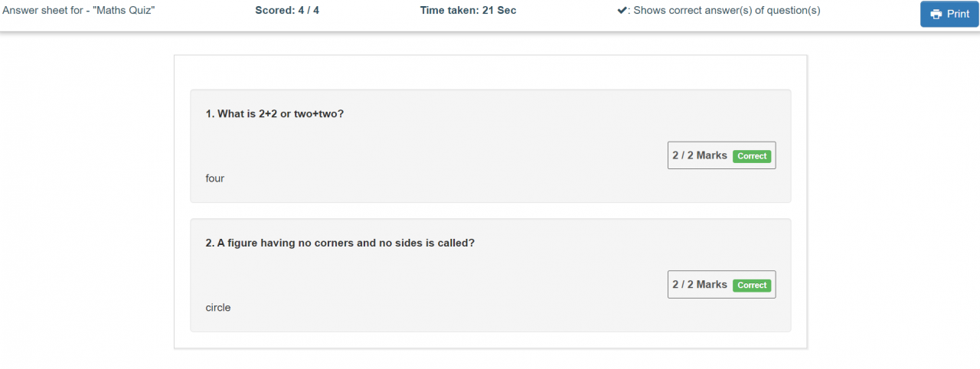Click the green Correct badge for question 1
Screen dimensions: 980x369
click(x=752, y=156)
